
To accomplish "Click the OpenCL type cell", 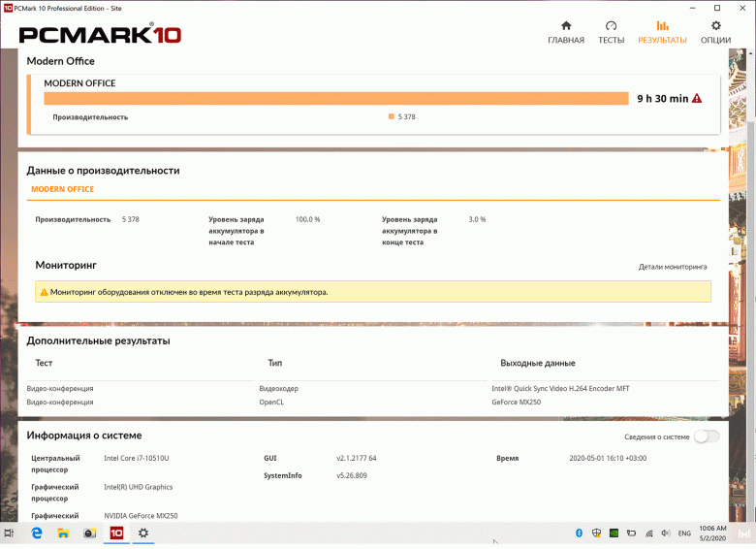I will (271, 402).
